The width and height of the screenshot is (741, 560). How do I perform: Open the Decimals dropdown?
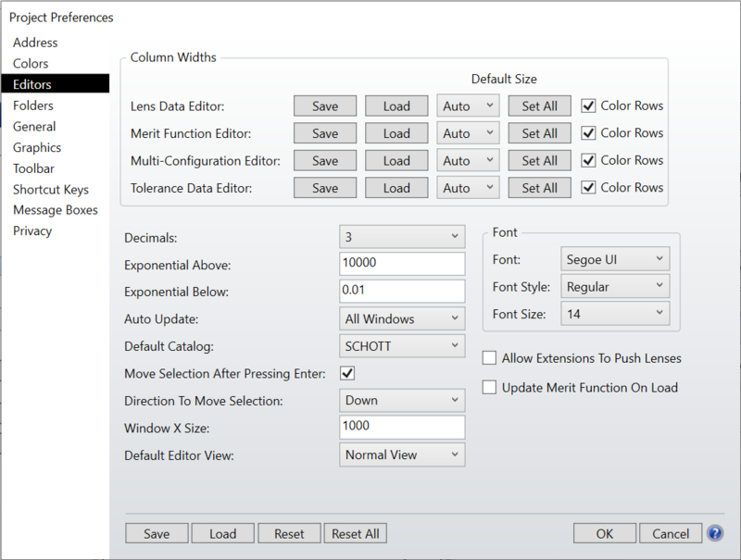point(402,237)
